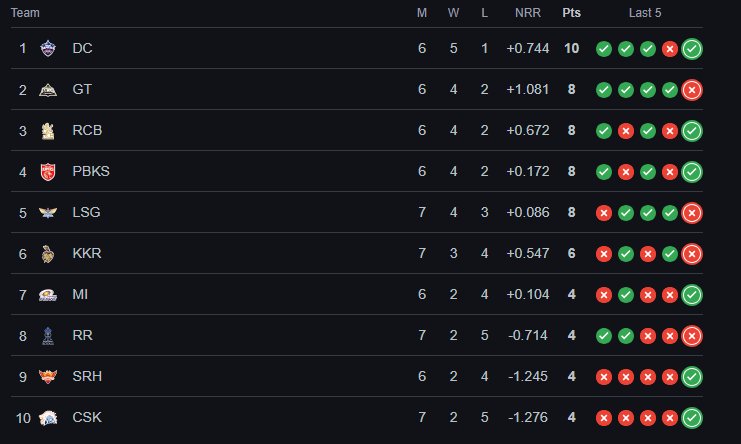Click the Team column header
The height and width of the screenshot is (444, 741).
pyautogui.click(x=25, y=13)
